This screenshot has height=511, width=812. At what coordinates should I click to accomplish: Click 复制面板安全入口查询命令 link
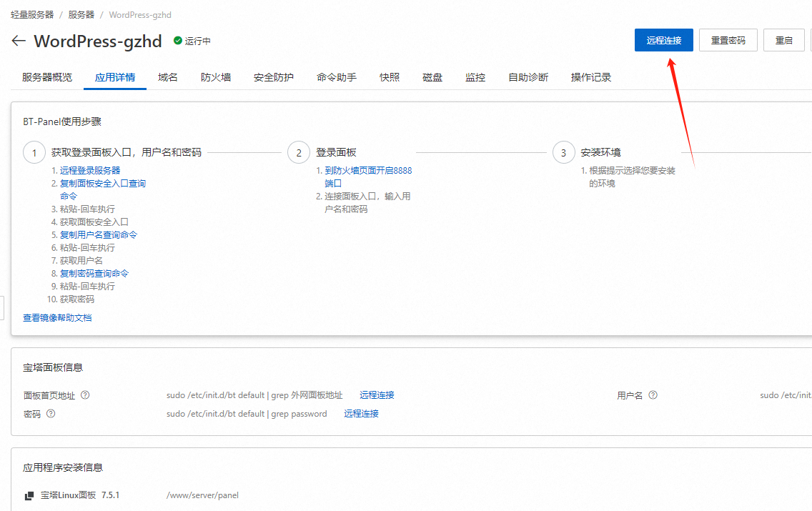pos(102,189)
